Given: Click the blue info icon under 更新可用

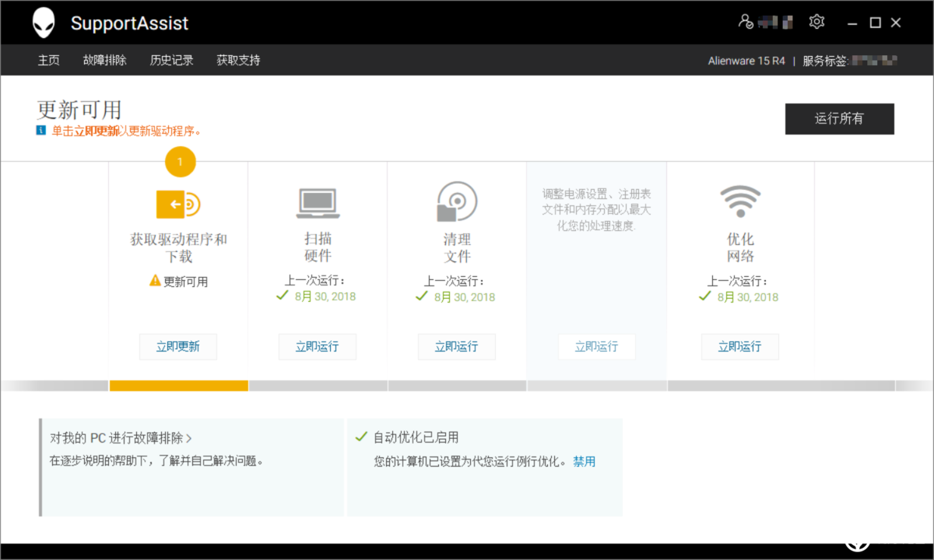Looking at the screenshot, I should 41,131.
